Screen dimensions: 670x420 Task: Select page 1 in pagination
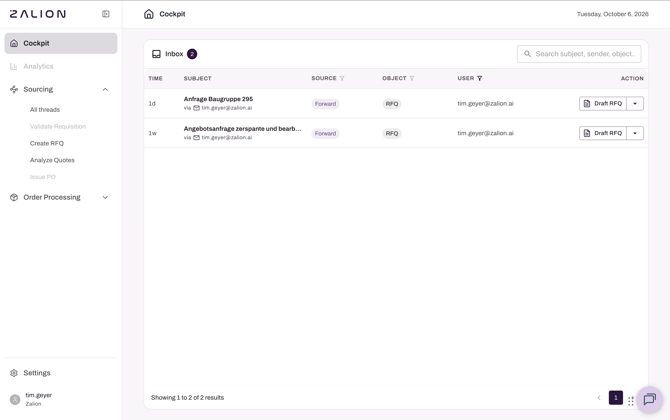[x=616, y=398]
